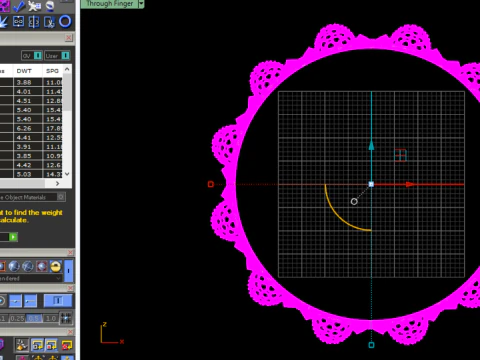Click the gumball origin square handle
480x360 pixels.
click(371, 184)
